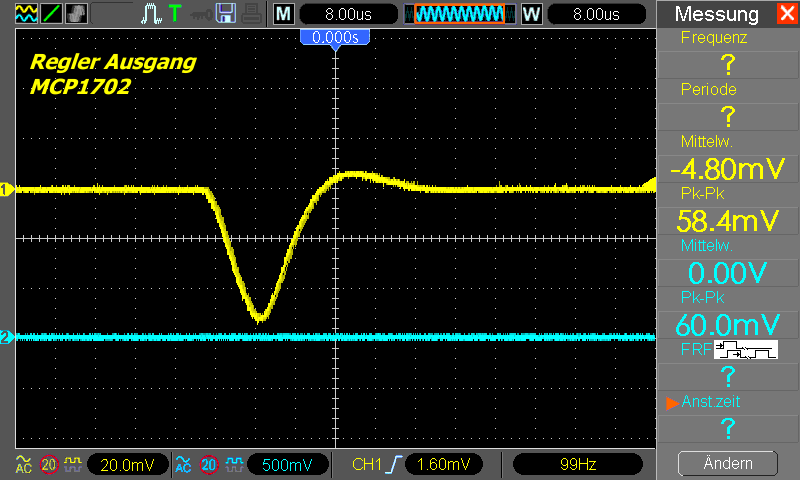Click the cyan CH2 square-wave probe icon
This screenshot has width=800, height=480.
pos(234,464)
